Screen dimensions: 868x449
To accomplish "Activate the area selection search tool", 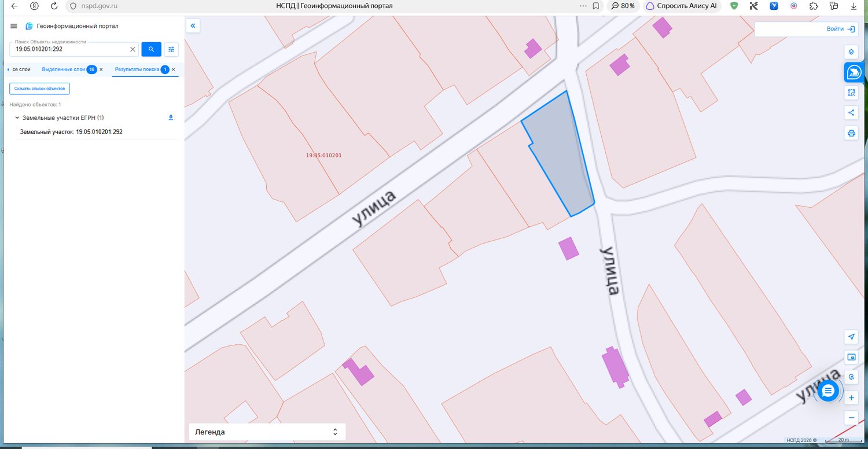I will [851, 93].
